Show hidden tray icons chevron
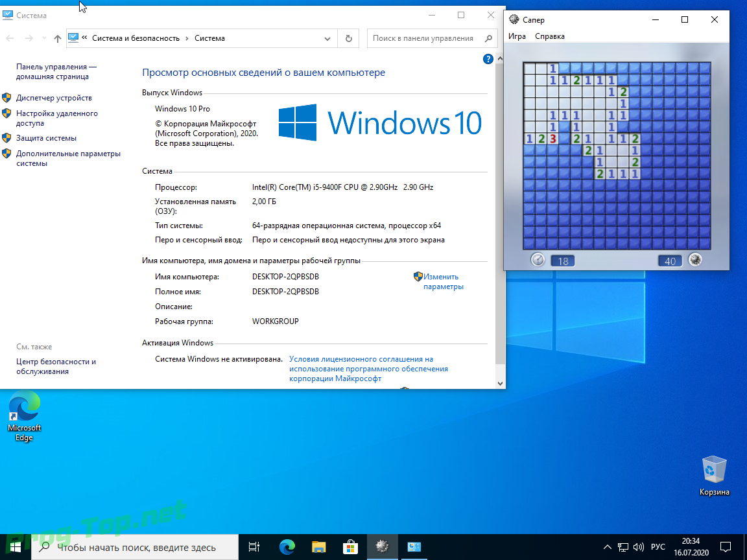This screenshot has width=747, height=560. coord(608,547)
